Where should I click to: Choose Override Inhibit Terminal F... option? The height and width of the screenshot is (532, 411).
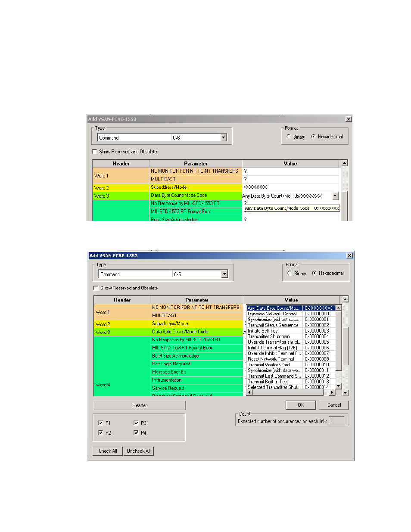[x=291, y=353]
